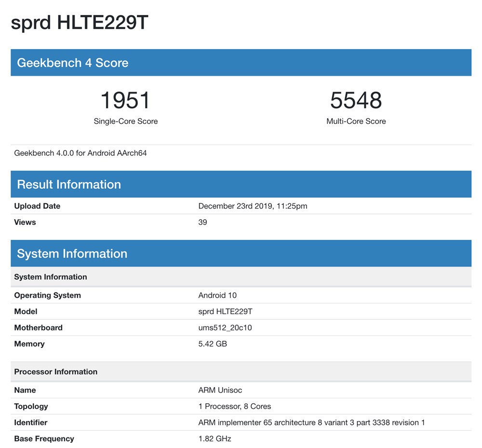
Task: Click the Views count 39
Action: click(203, 223)
